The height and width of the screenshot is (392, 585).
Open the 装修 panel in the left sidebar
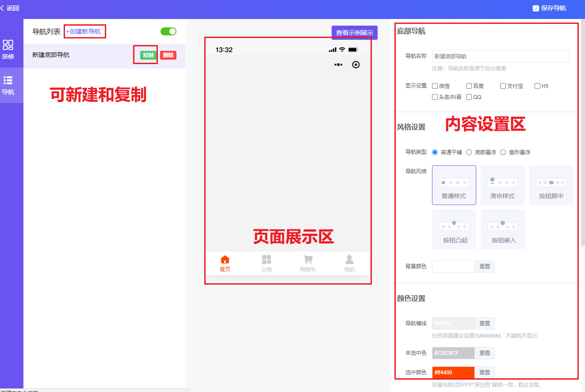[11, 49]
